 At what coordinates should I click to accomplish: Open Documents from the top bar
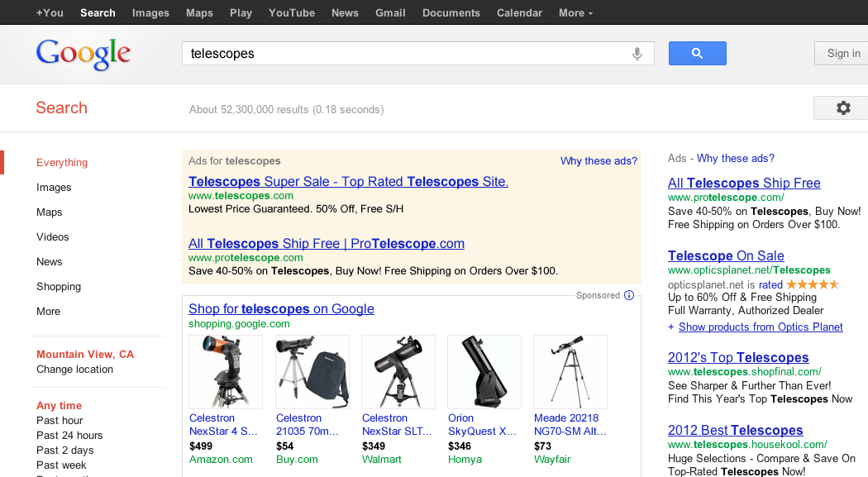(451, 12)
